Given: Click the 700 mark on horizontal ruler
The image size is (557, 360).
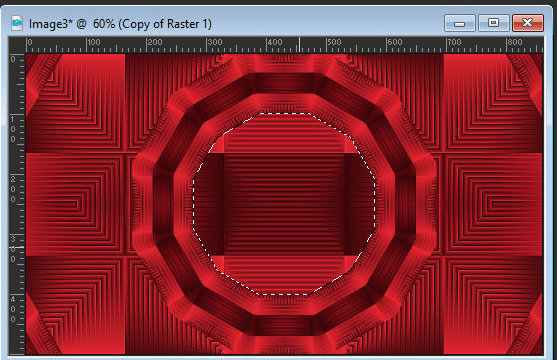Looking at the screenshot, I should pos(454,42).
